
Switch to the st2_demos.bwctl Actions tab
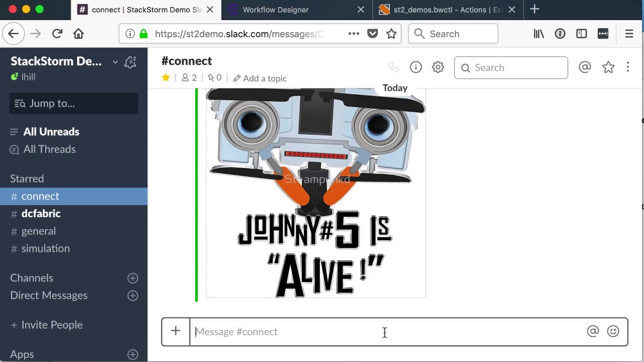pos(448,10)
